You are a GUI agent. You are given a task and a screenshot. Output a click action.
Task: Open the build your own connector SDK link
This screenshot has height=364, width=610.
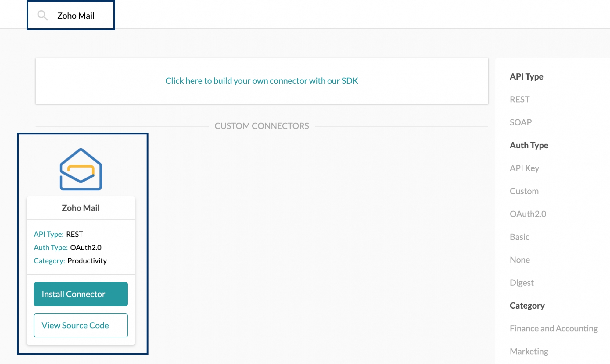click(261, 81)
